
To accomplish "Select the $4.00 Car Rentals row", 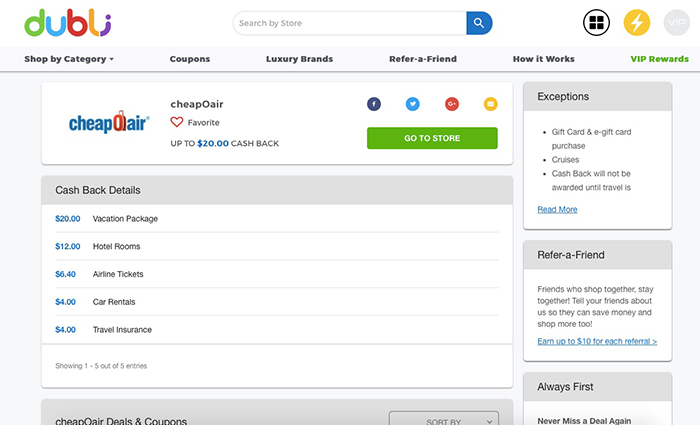I will click(277, 302).
